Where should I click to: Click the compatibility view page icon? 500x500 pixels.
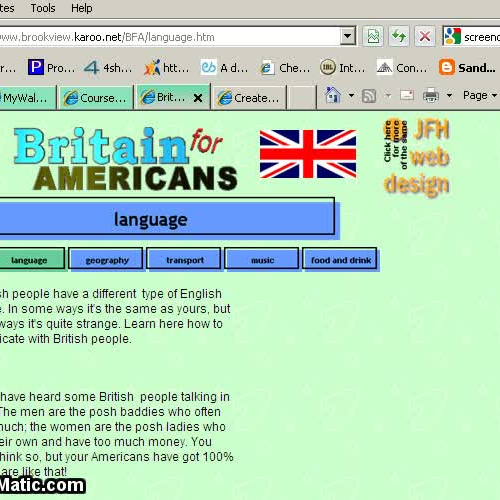click(373, 36)
